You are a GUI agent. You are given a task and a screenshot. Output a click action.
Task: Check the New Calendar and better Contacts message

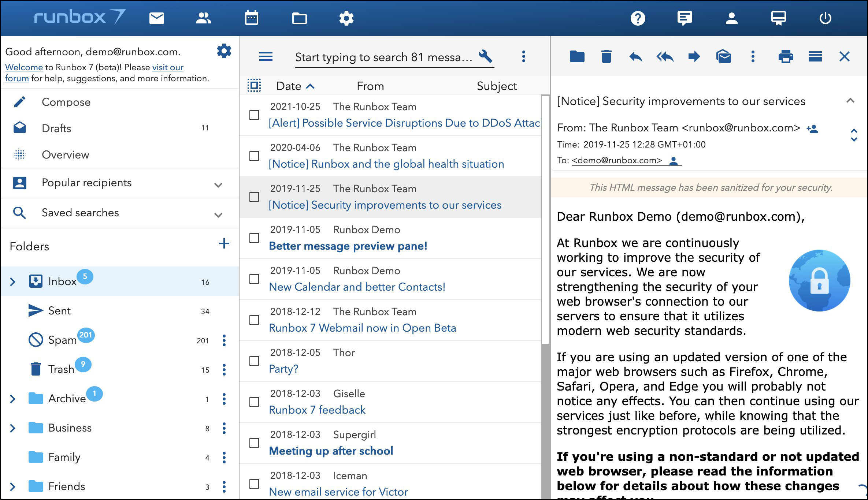pyautogui.click(x=254, y=279)
